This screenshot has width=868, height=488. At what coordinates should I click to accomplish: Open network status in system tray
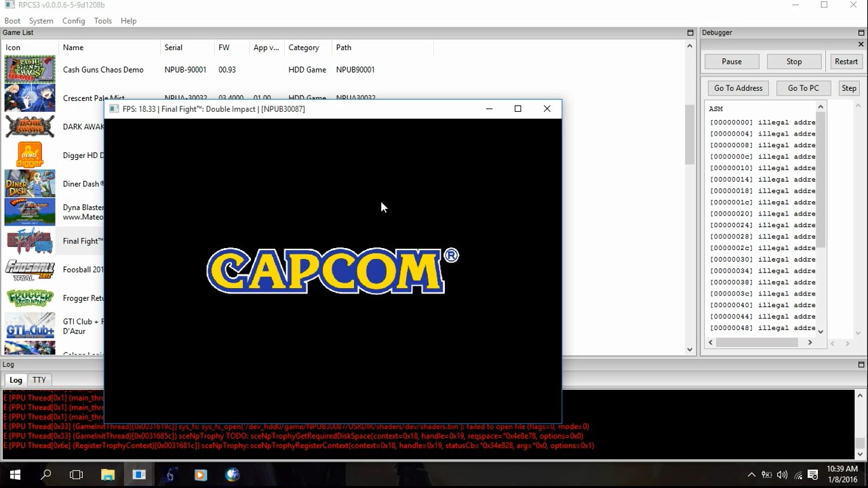click(798, 475)
